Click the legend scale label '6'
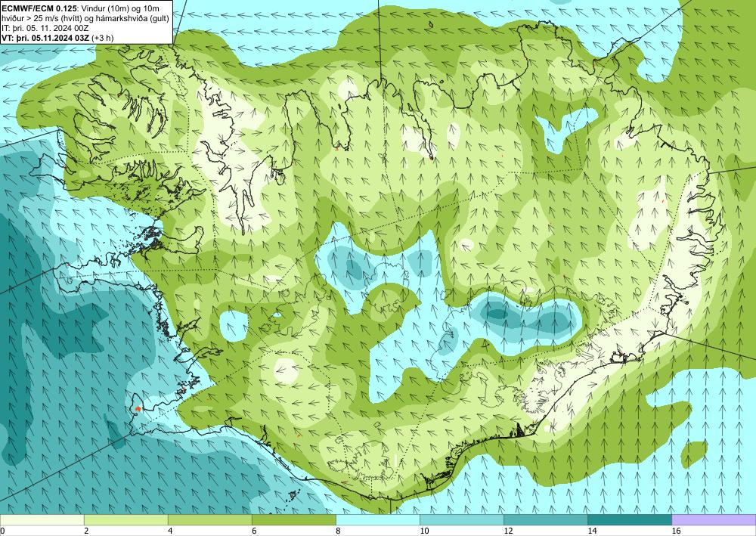Viewport: 756px width, 536px height. pos(254,531)
